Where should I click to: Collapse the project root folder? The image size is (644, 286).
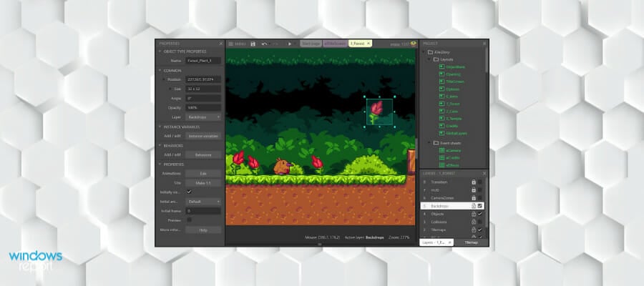click(x=424, y=52)
